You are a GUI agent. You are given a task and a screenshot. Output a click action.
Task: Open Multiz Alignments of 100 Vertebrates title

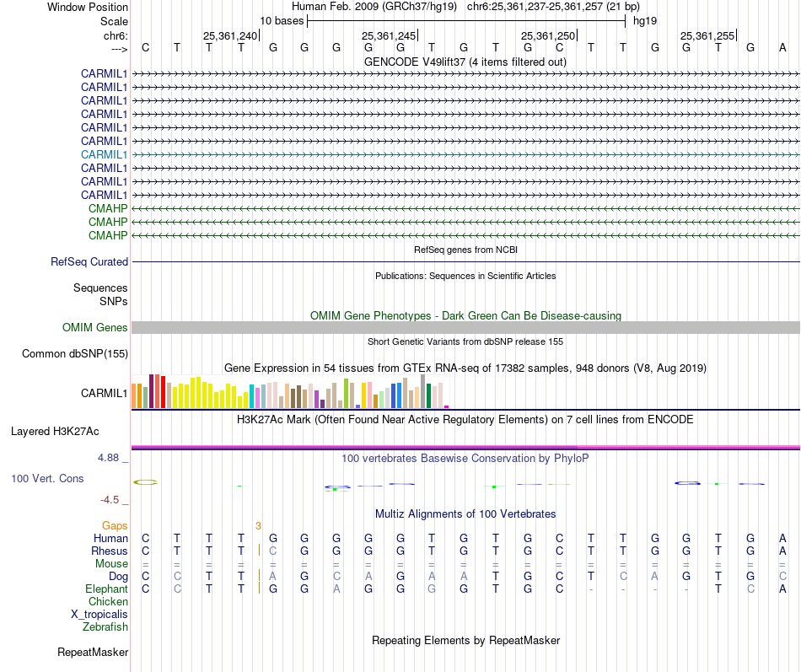coord(465,514)
